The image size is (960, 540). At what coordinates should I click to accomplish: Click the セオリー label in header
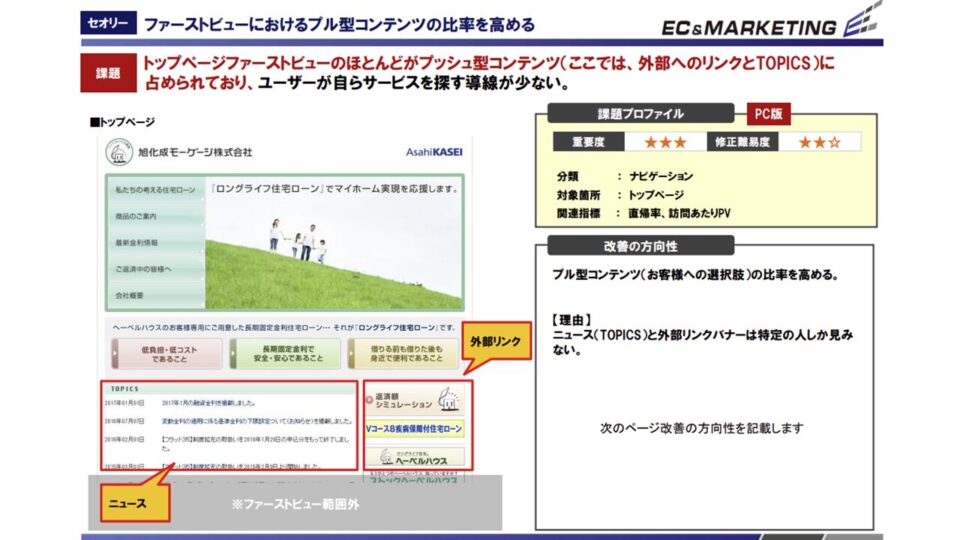coord(108,23)
